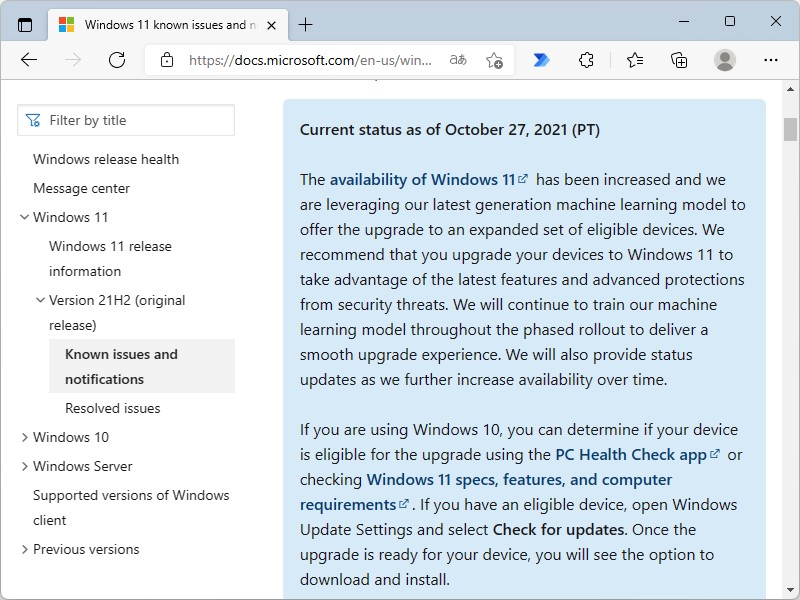Collapse the Windows 11 tree node

[24, 217]
